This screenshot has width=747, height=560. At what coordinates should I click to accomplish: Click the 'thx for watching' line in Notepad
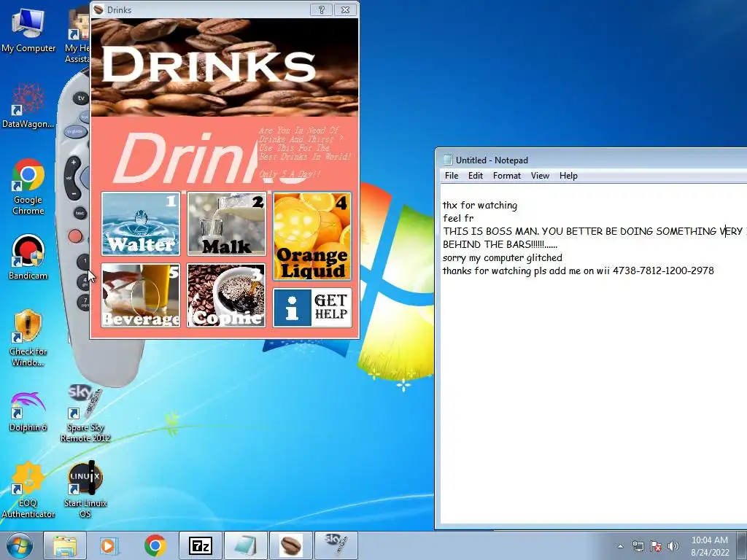click(480, 205)
